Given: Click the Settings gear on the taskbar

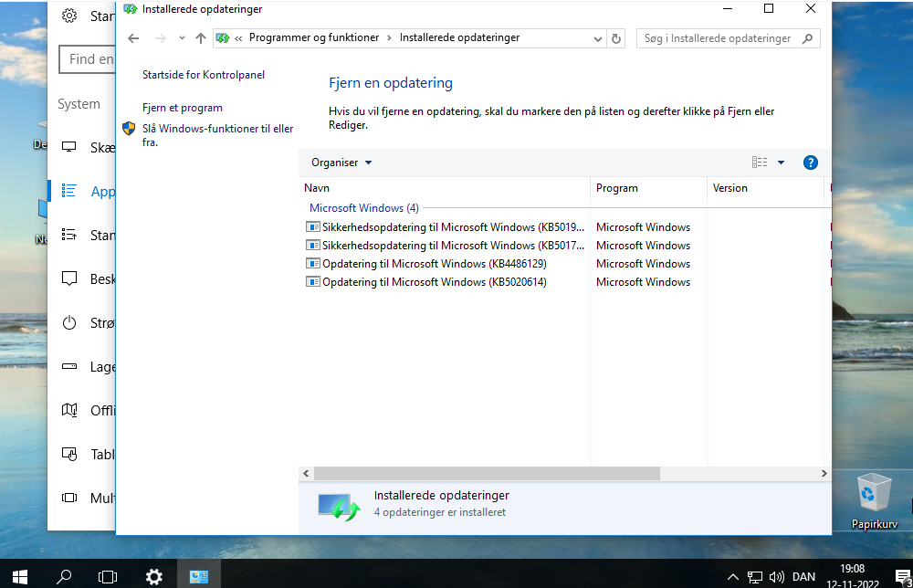Looking at the screenshot, I should [x=153, y=576].
